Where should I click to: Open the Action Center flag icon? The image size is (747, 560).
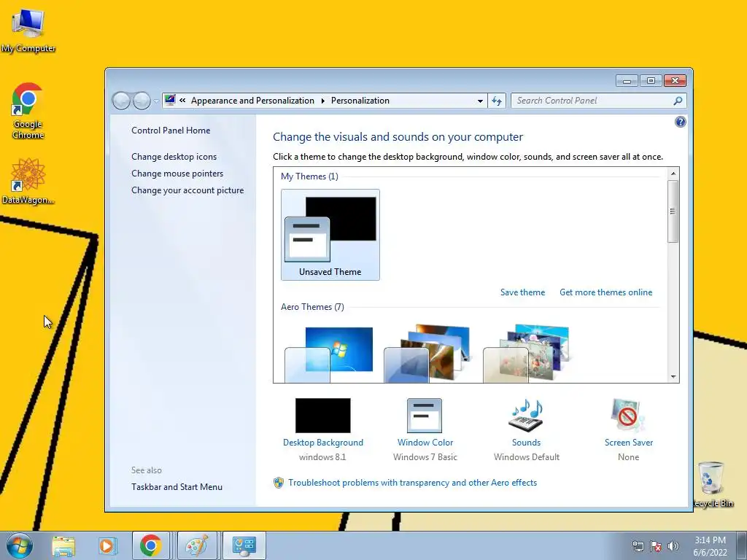coord(656,546)
